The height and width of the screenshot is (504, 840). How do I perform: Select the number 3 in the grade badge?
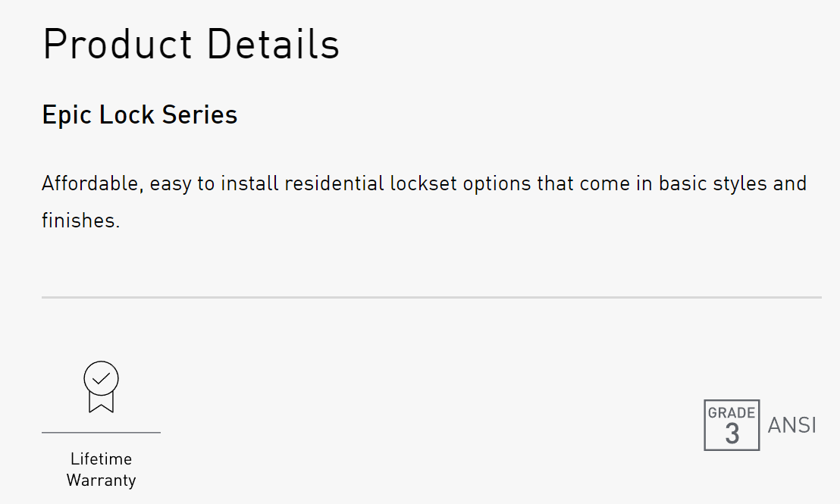tap(732, 434)
